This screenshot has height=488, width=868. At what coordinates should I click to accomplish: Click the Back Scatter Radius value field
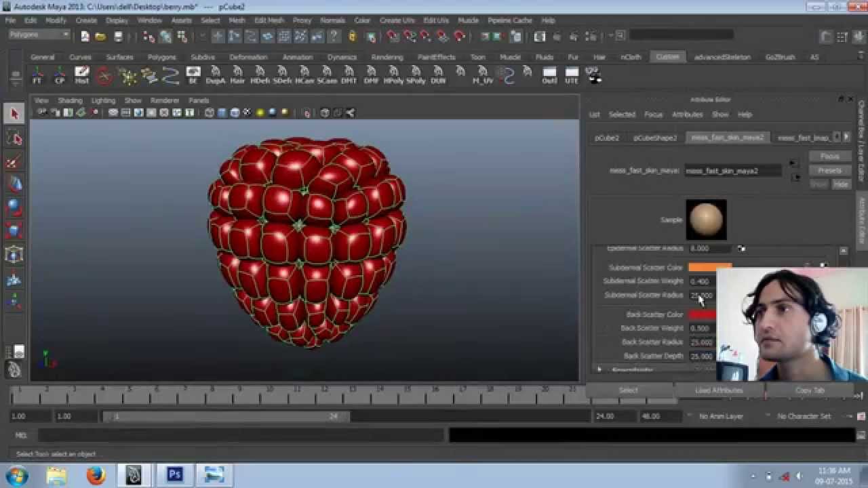pyautogui.click(x=702, y=342)
